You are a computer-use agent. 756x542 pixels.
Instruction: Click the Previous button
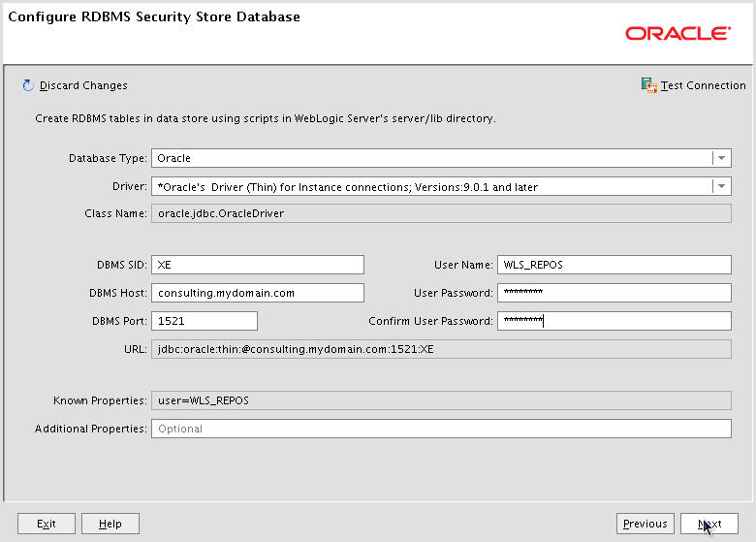(x=646, y=524)
